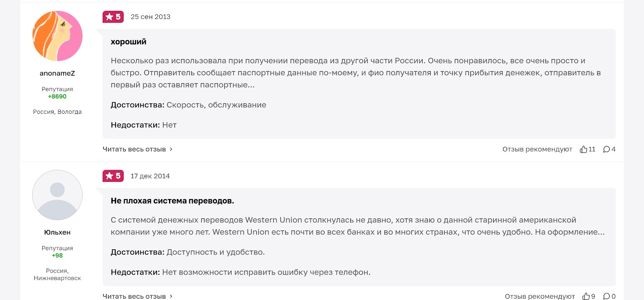Screen dimensions: 644x300
Task: Click comments icon on anonameZ's review
Action: click(x=606, y=149)
